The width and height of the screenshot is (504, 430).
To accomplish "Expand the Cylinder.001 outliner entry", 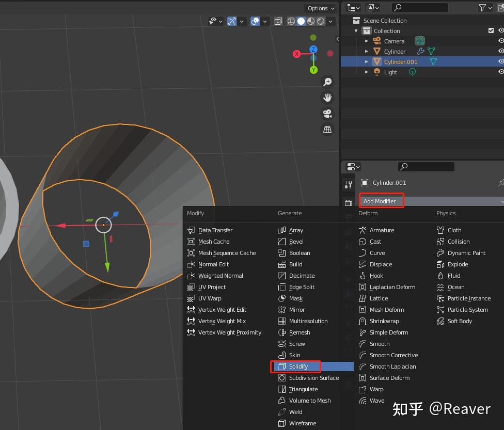I will pyautogui.click(x=367, y=61).
